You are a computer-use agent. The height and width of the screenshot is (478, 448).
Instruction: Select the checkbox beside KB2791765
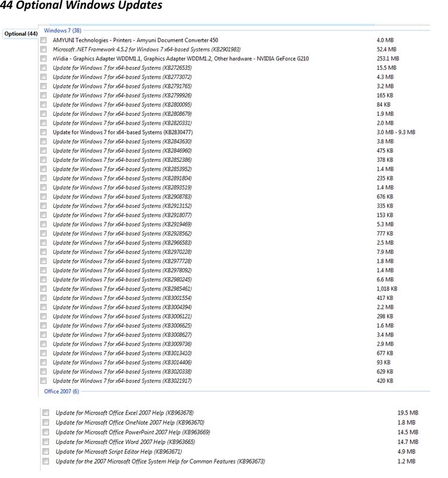pyautogui.click(x=44, y=86)
